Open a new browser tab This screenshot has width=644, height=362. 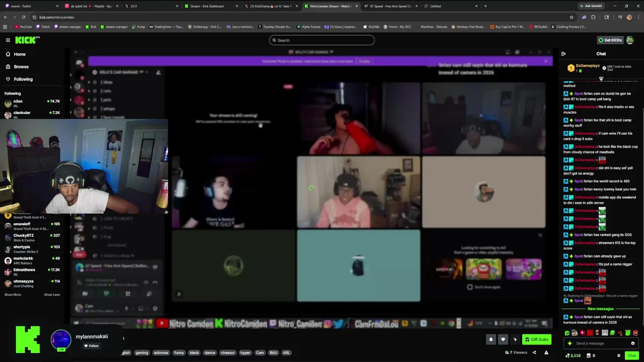(486, 6)
